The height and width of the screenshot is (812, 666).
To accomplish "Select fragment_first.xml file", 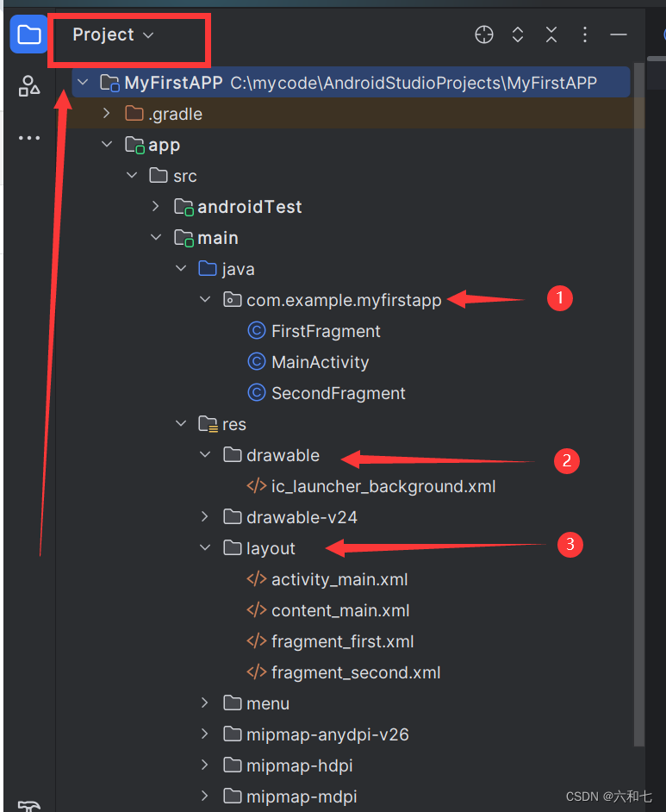I will click(x=331, y=641).
